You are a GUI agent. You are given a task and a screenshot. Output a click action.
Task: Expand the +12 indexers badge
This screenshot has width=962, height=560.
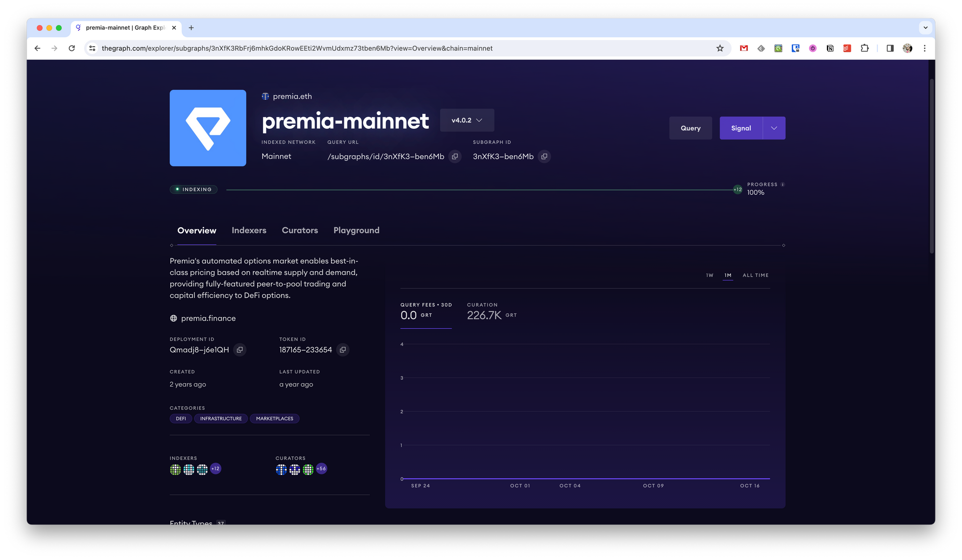point(215,469)
